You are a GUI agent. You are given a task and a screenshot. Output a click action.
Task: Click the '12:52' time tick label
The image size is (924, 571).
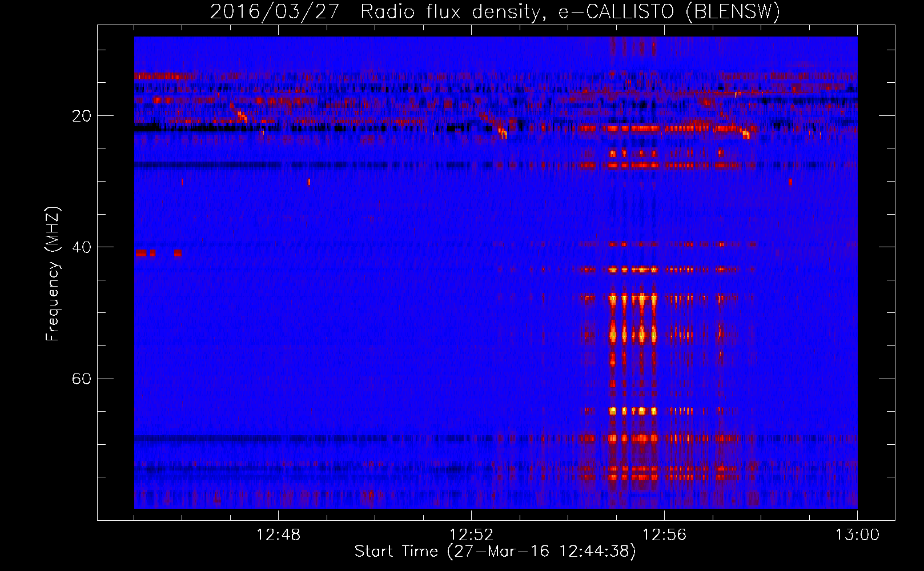coord(471,535)
